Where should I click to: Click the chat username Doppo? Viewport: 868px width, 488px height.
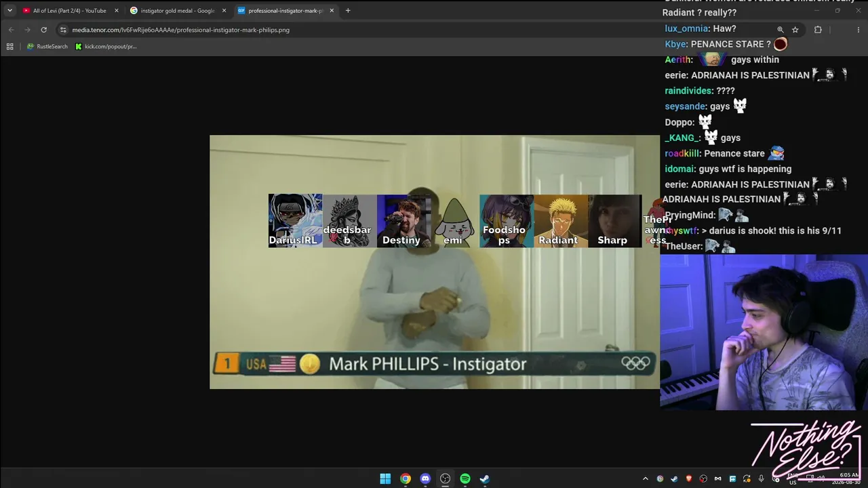click(x=679, y=123)
